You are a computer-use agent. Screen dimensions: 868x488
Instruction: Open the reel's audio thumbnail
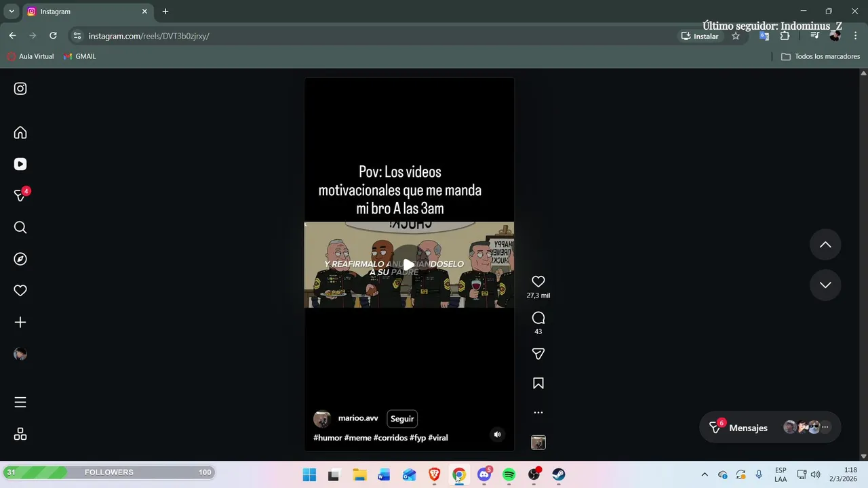pyautogui.click(x=538, y=443)
